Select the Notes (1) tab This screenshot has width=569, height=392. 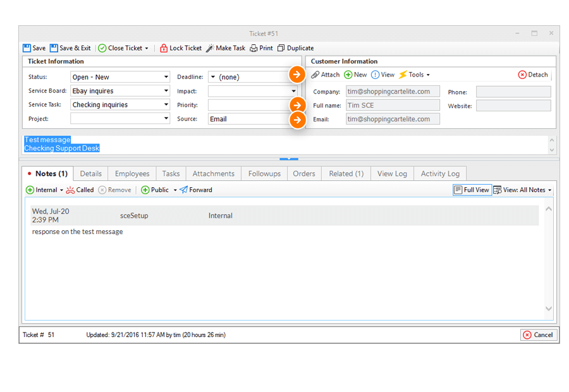[x=47, y=173]
